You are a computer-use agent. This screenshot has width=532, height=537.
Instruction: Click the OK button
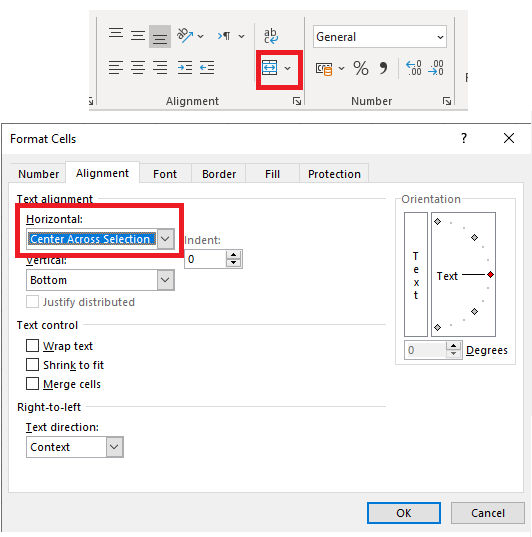pyautogui.click(x=404, y=513)
